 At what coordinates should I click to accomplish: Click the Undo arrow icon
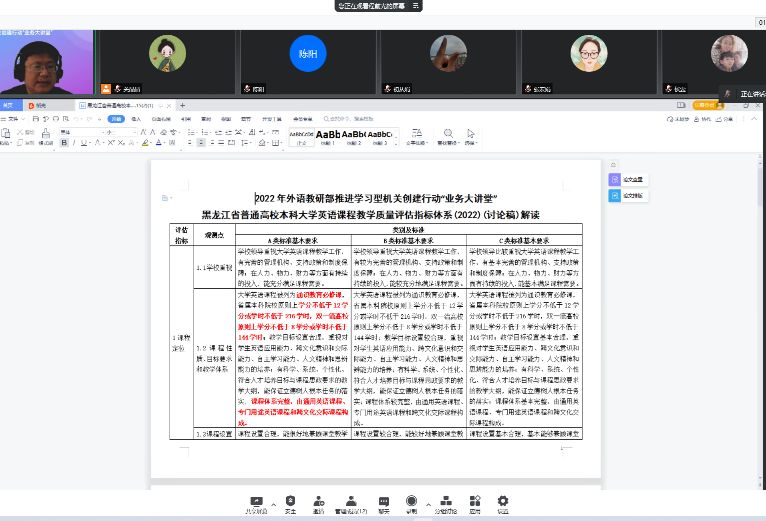pos(76,119)
